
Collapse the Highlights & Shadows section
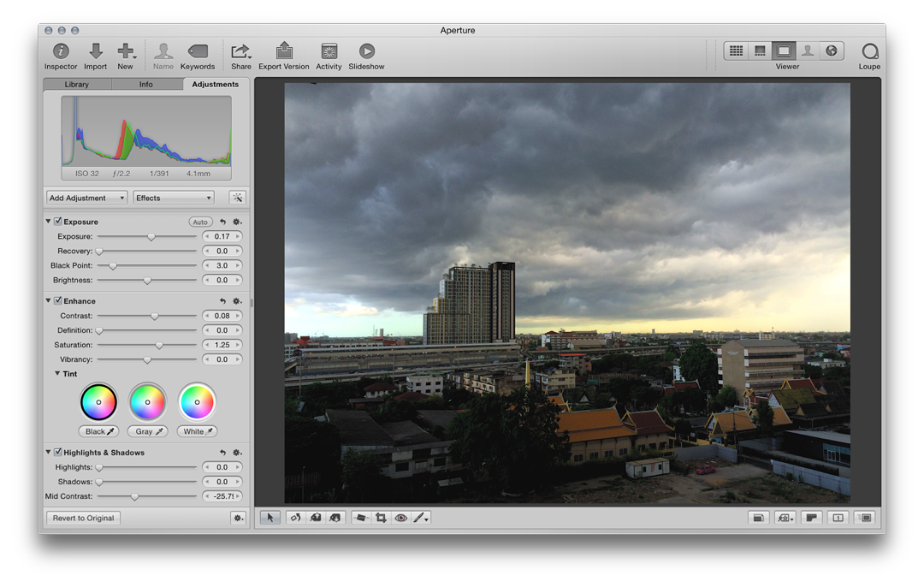pos(48,452)
